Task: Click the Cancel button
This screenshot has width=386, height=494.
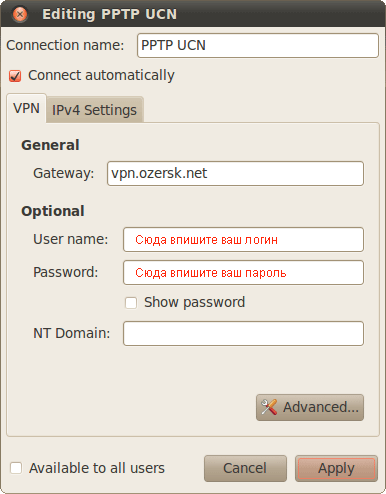Action: [x=245, y=468]
